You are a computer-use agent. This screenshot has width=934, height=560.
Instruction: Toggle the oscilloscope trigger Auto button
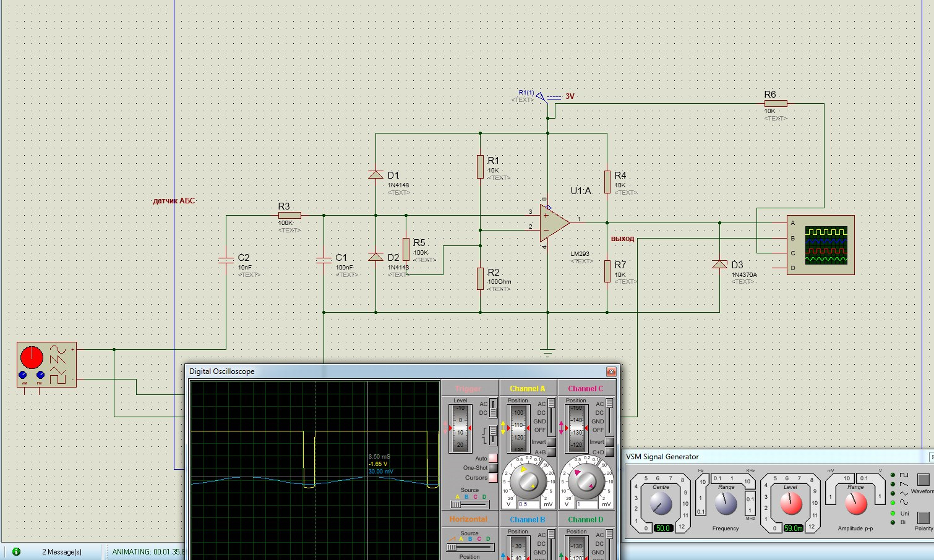coord(493,459)
